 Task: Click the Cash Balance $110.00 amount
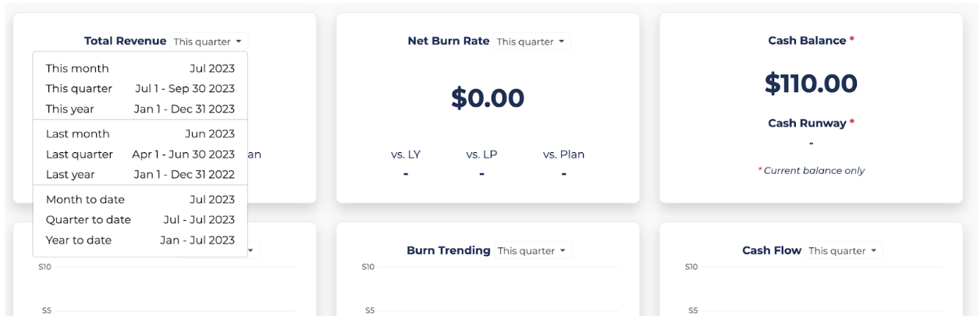pos(811,83)
